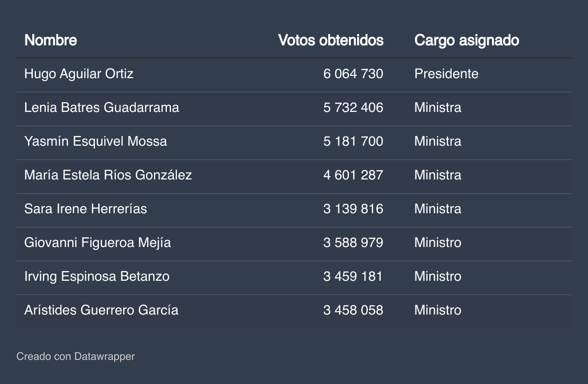Click the Yasmín Esquivel Mossa name cell
588x384 pixels.
click(95, 141)
